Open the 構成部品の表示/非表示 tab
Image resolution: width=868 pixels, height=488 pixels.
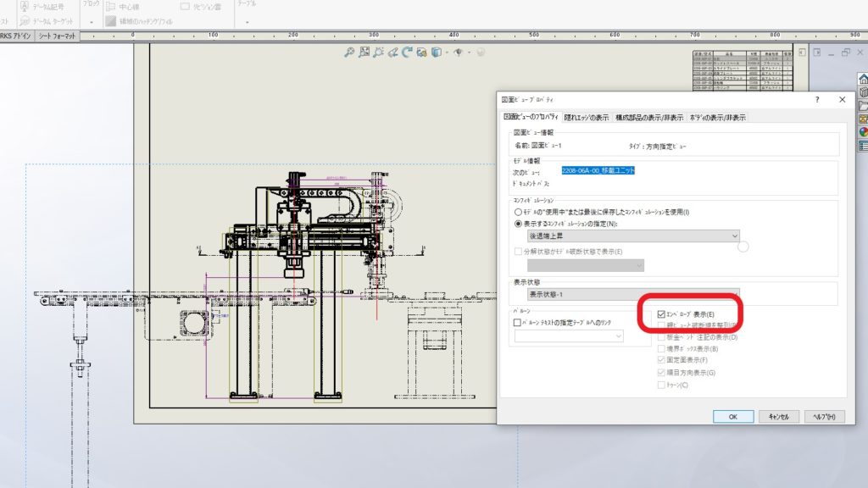649,117
